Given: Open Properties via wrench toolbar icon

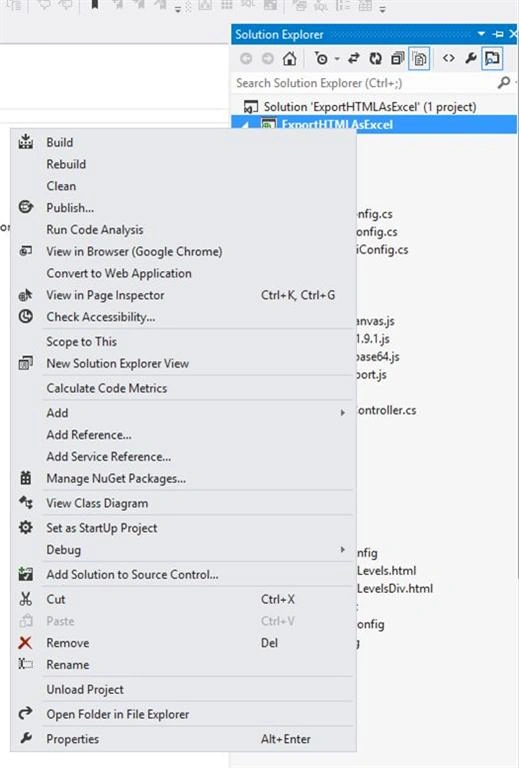Looking at the screenshot, I should point(471,58).
